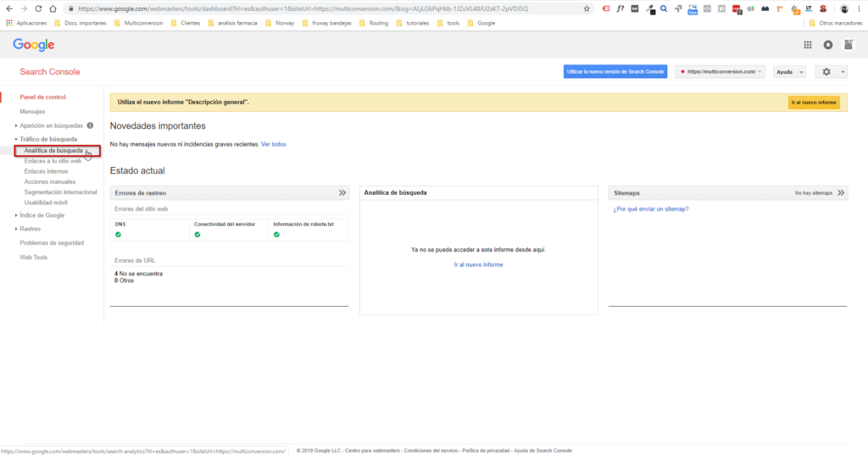The image size is (868, 455).
Task: Open Segmentación internacional in sidebar
Action: click(60, 192)
